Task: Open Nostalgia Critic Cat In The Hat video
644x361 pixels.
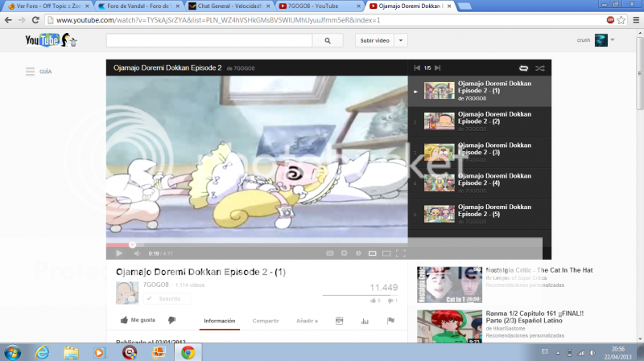Action: click(x=539, y=270)
